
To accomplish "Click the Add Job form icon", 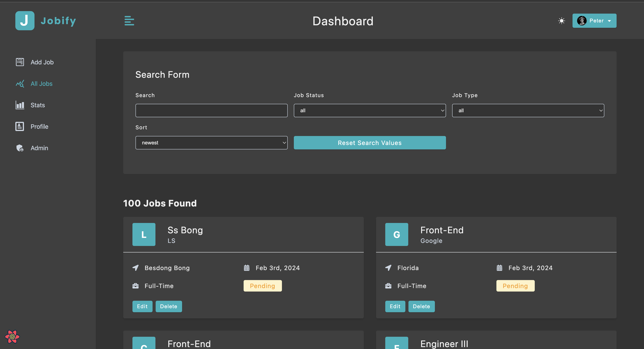I will [x=20, y=62].
